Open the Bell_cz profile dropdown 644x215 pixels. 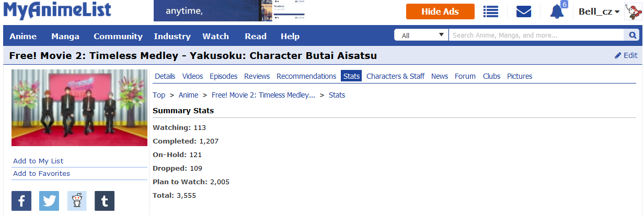[599, 11]
